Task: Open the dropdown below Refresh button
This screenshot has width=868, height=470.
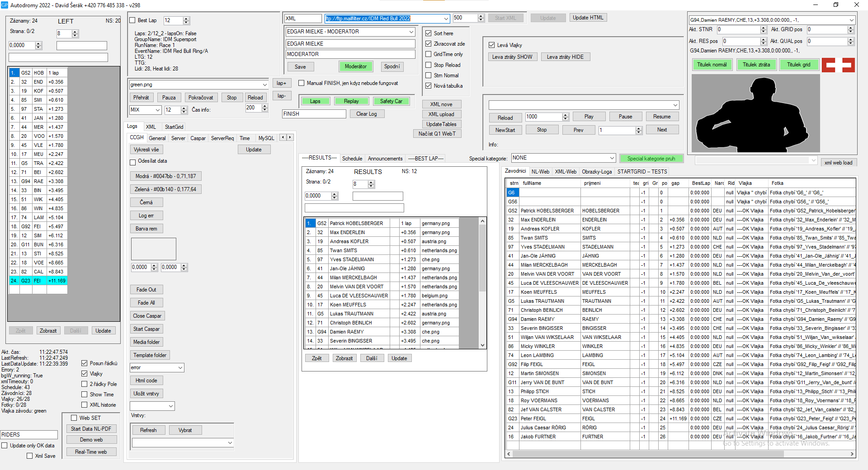Action: pyautogui.click(x=230, y=443)
